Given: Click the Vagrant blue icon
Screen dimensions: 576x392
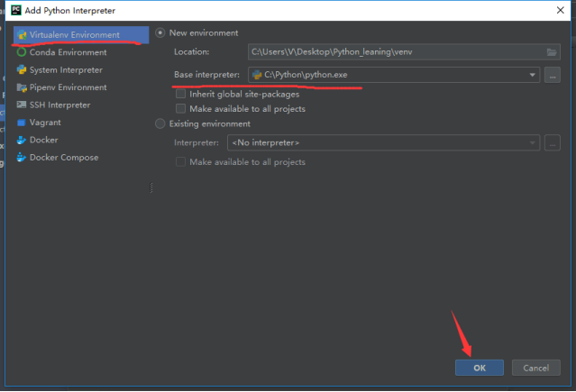Looking at the screenshot, I should click(x=22, y=123).
